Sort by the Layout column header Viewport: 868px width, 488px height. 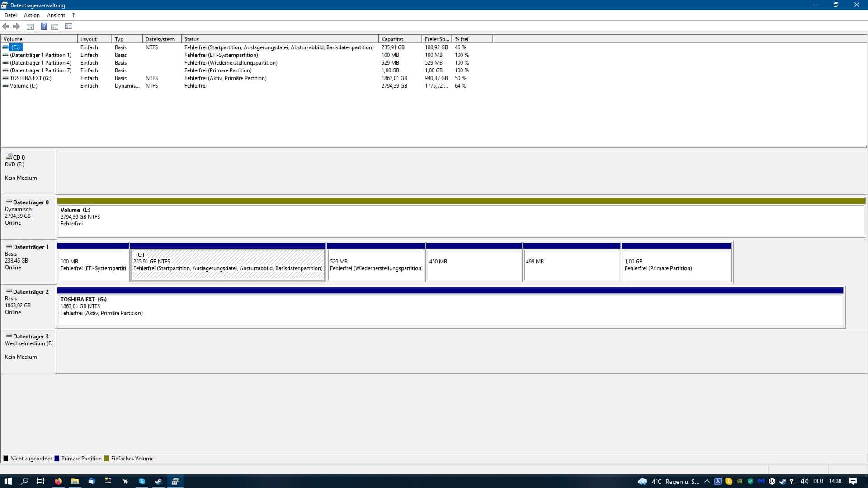point(94,39)
